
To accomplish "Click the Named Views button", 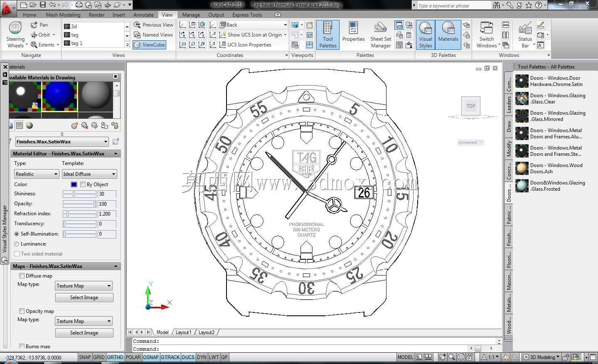I will coord(153,35).
